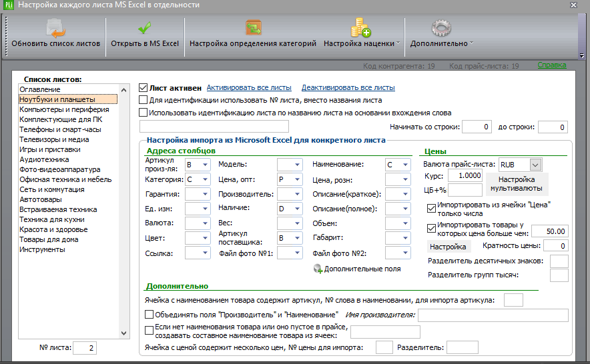Open Настройка определения категорий toolbar icon
Image resolution: width=590 pixels, height=364 pixels.
(x=253, y=28)
